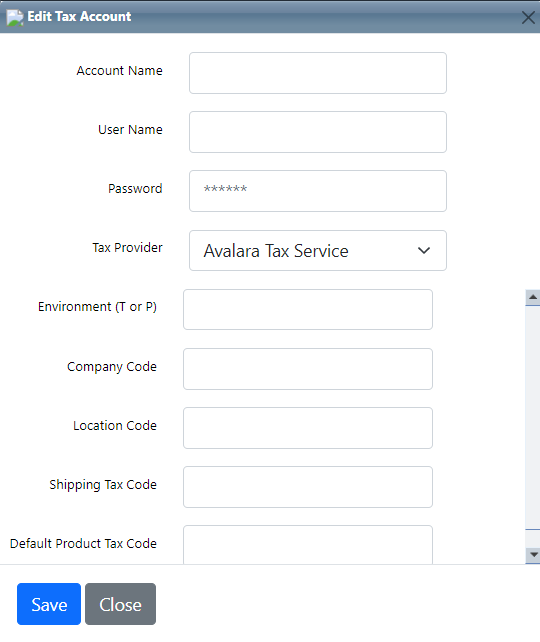Click the scrollbar up arrow
Image resolution: width=540 pixels, height=642 pixels.
coord(533,297)
